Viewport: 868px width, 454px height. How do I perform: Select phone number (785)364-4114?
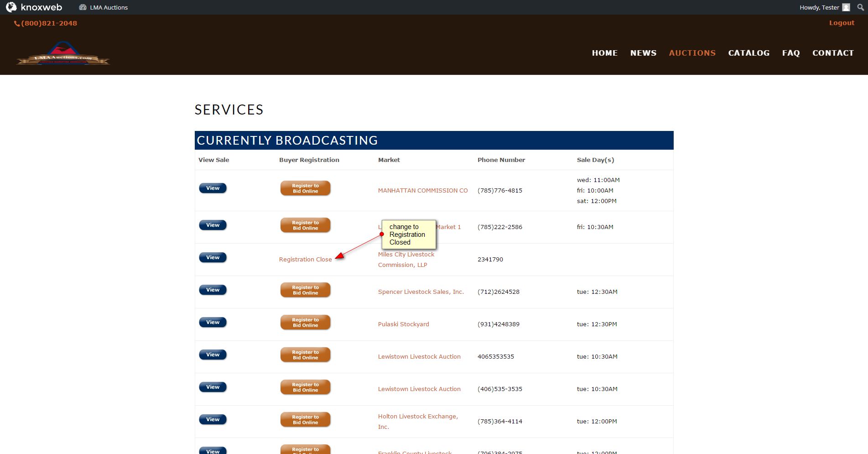(x=500, y=422)
